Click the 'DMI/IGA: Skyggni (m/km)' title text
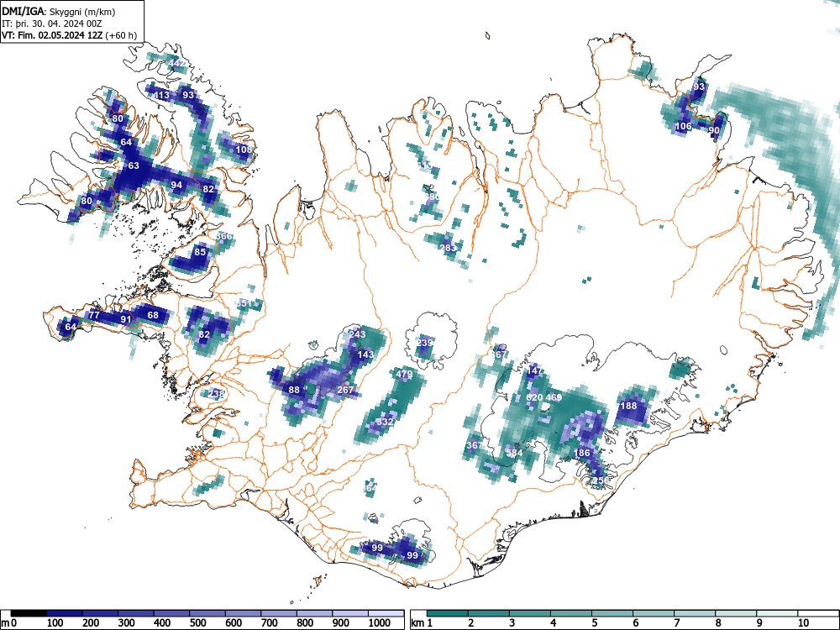 coord(59,11)
